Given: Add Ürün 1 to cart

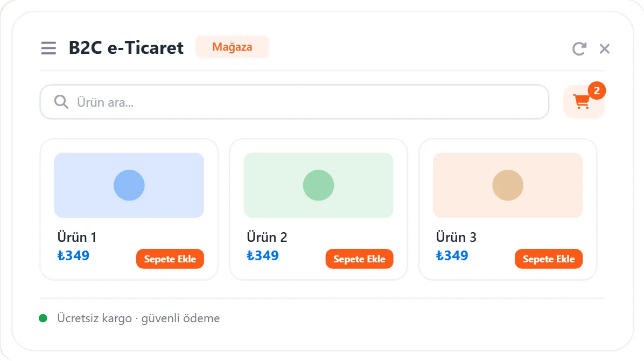Looking at the screenshot, I should point(170,259).
